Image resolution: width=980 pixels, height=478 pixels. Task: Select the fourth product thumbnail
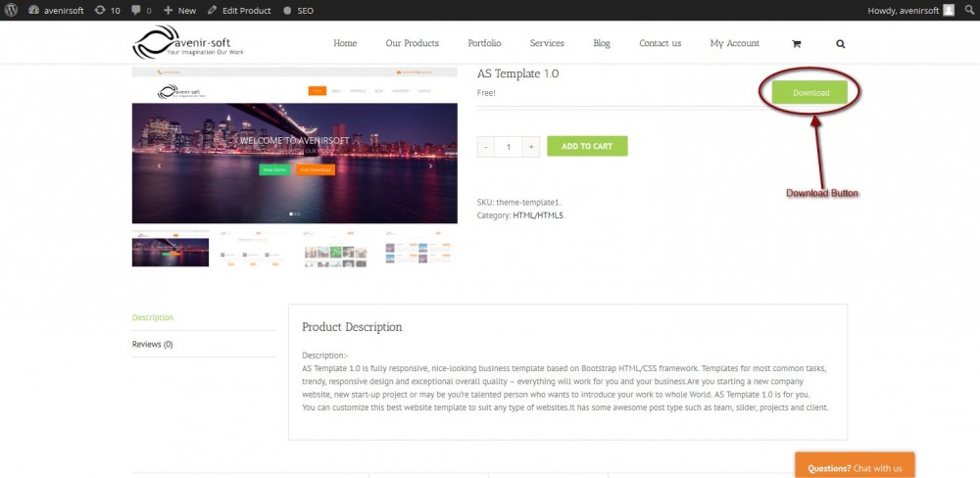(417, 249)
